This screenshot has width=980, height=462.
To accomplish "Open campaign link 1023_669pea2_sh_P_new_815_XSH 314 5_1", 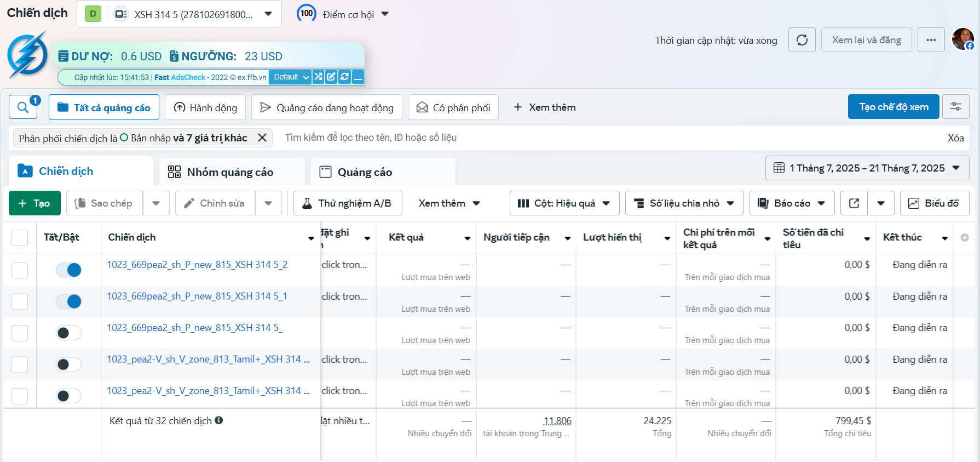I will point(197,296).
